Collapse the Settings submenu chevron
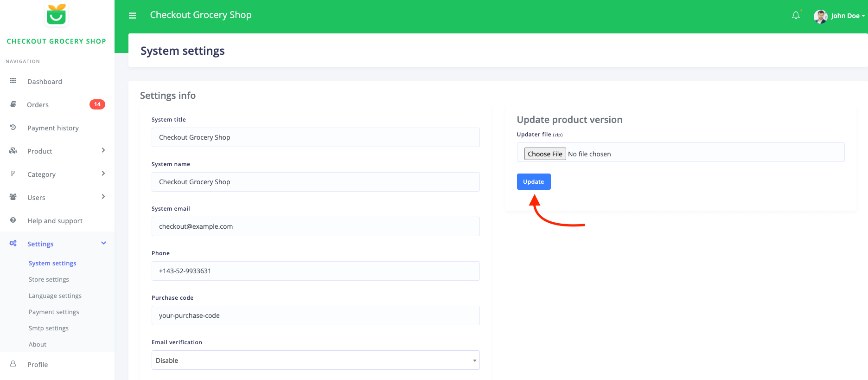The height and width of the screenshot is (380, 868). coord(103,243)
